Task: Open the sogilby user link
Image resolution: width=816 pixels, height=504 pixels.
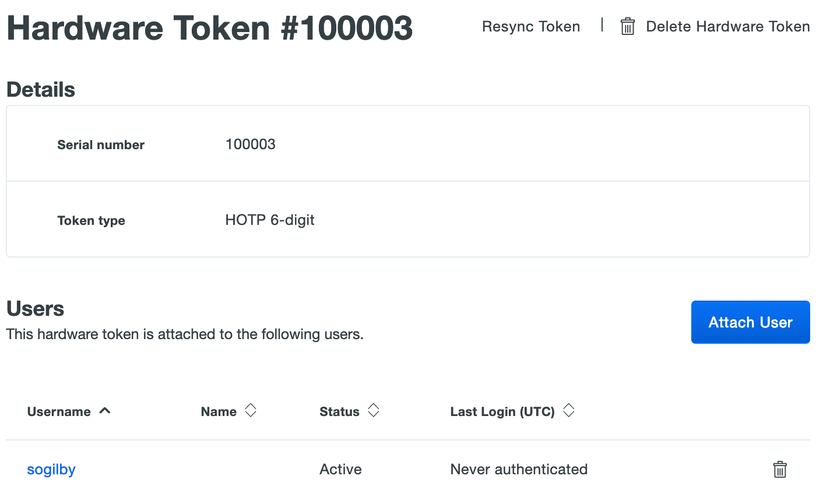Action: click(x=51, y=470)
